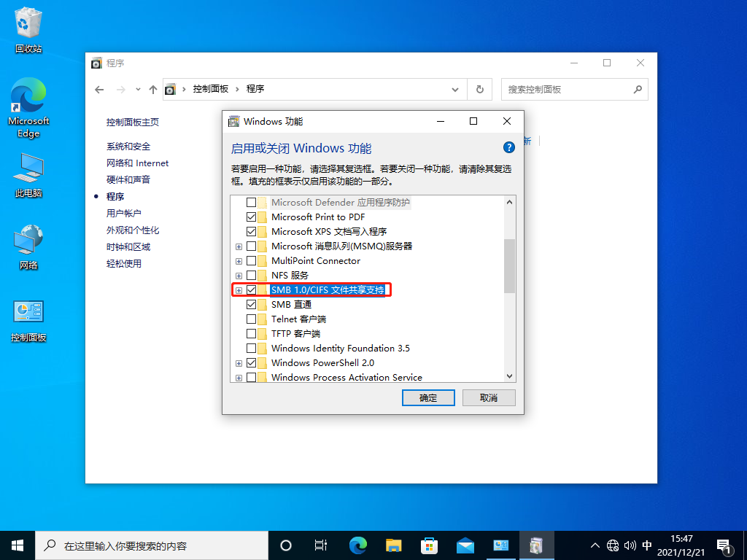Uncheck SMB 1.0/CIFS 文件共享支持

pyautogui.click(x=251, y=289)
